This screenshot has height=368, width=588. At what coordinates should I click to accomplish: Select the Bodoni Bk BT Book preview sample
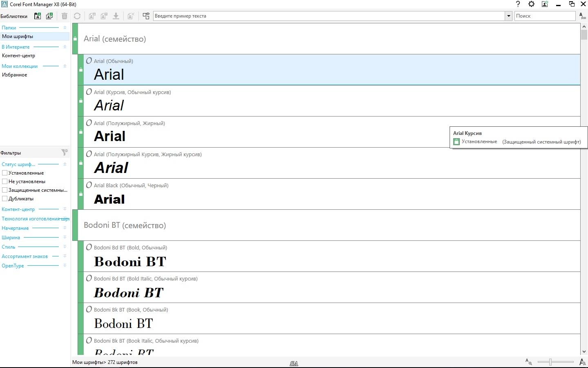pyautogui.click(x=123, y=324)
